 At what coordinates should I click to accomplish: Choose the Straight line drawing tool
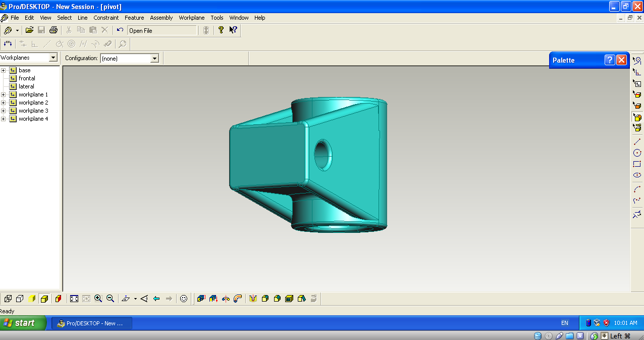click(x=637, y=142)
